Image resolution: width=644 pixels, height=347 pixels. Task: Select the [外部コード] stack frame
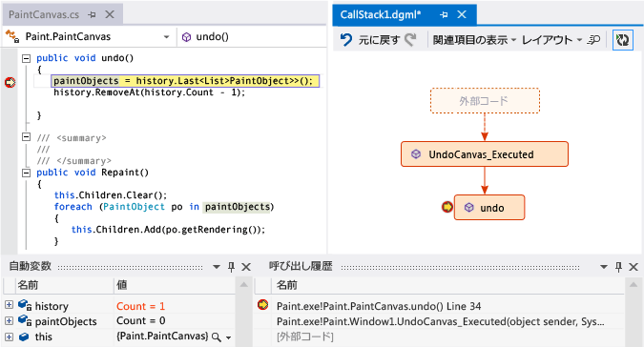(305, 337)
